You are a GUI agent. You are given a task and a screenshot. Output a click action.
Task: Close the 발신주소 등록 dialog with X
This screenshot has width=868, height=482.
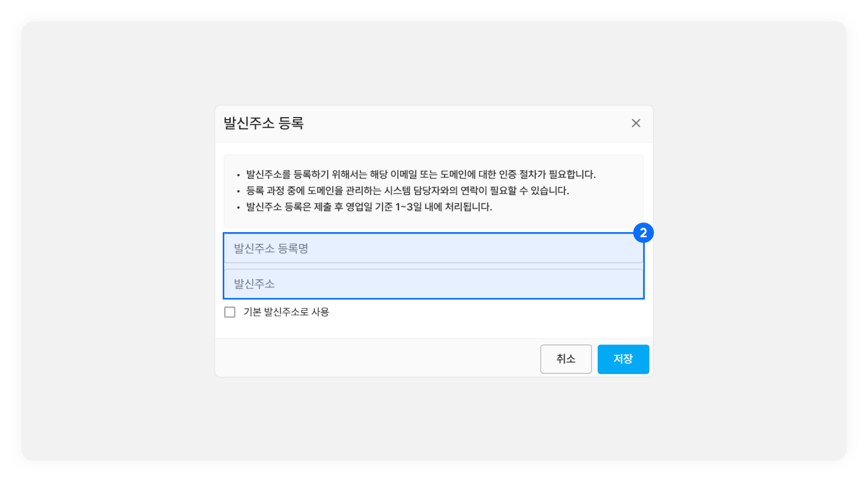pyautogui.click(x=636, y=123)
